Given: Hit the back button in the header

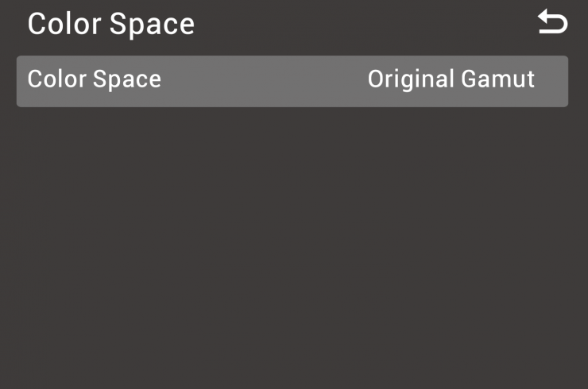Looking at the screenshot, I should 552,23.
